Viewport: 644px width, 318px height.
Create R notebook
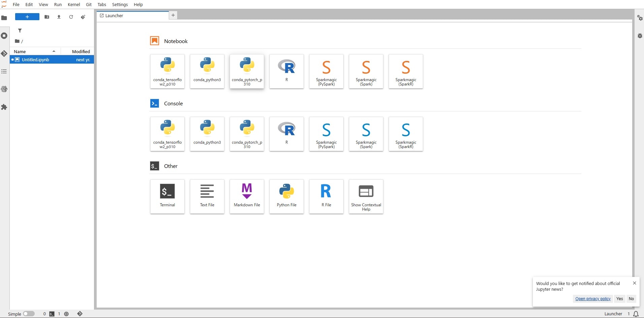click(287, 71)
